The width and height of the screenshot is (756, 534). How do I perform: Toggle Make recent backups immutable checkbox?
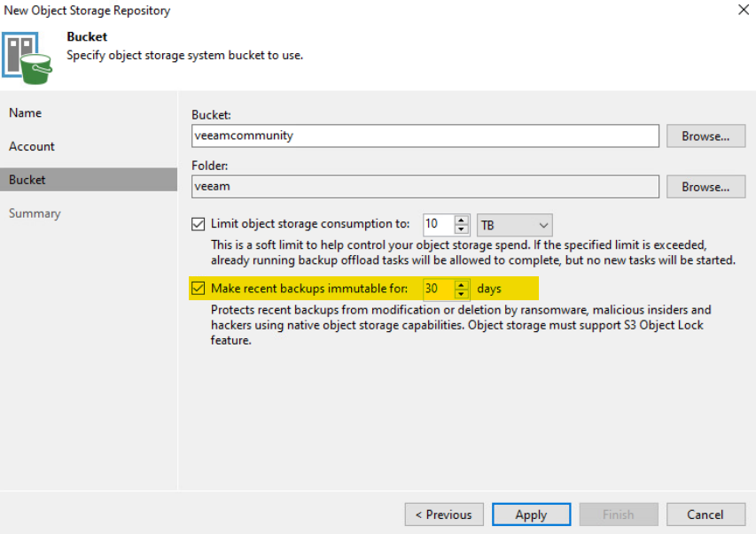pyautogui.click(x=199, y=288)
